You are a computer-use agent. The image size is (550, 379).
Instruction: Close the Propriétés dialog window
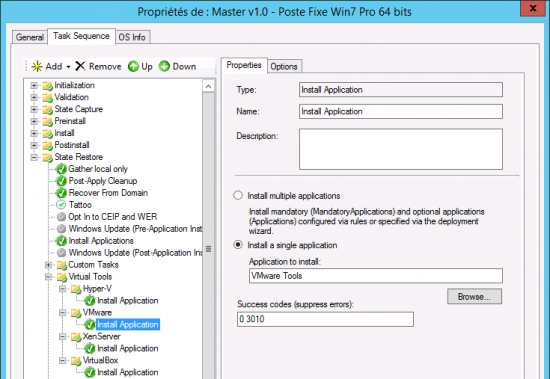533,8
